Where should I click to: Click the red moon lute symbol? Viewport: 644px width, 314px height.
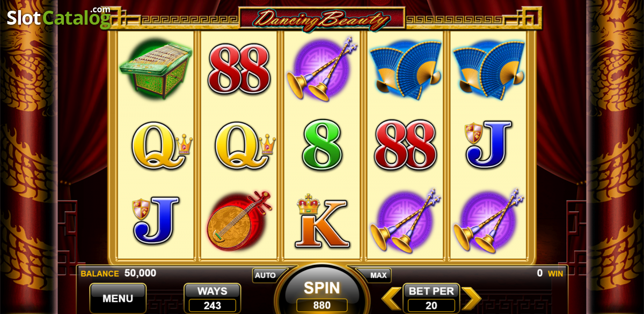pos(239,221)
